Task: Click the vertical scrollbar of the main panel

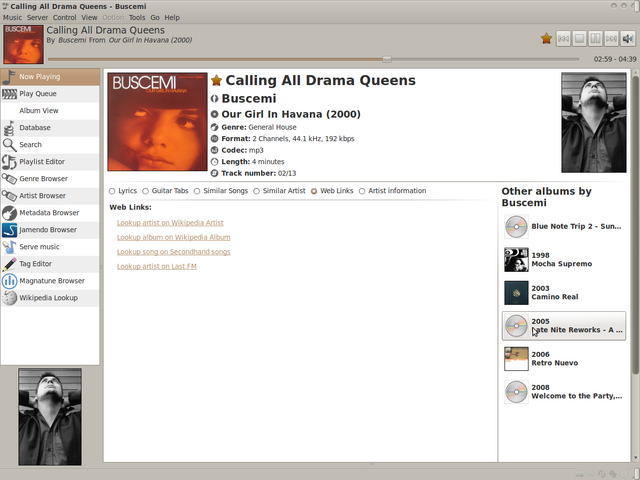Action: [x=635, y=224]
